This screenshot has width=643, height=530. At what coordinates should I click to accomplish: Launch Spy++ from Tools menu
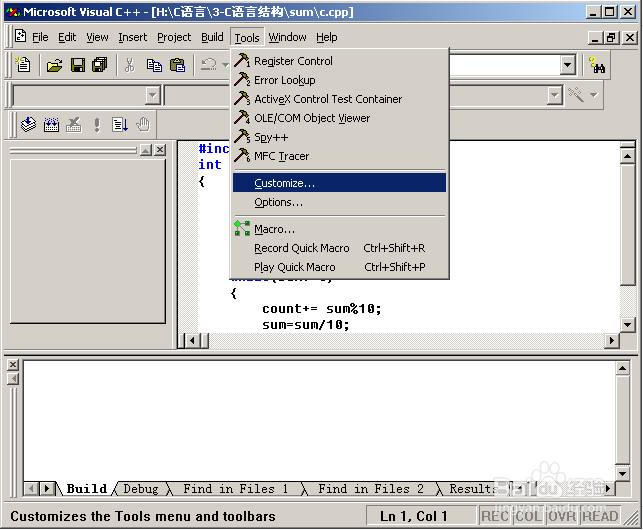[339, 137]
